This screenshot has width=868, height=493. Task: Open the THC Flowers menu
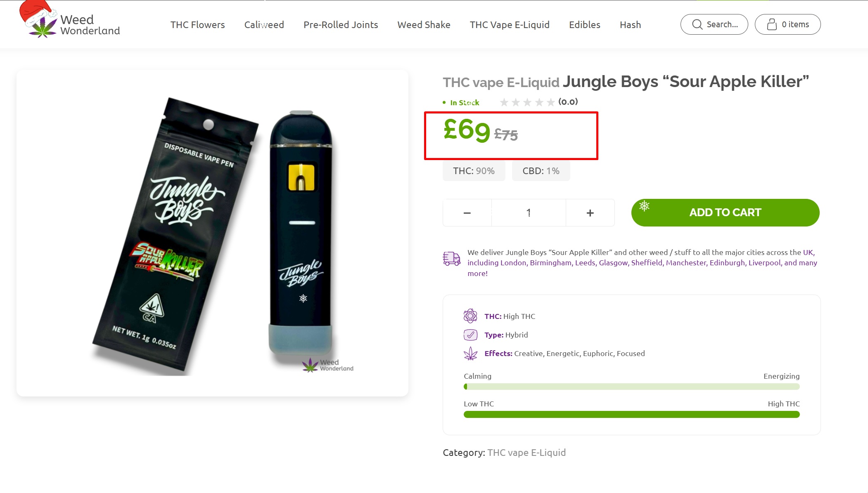point(197,25)
